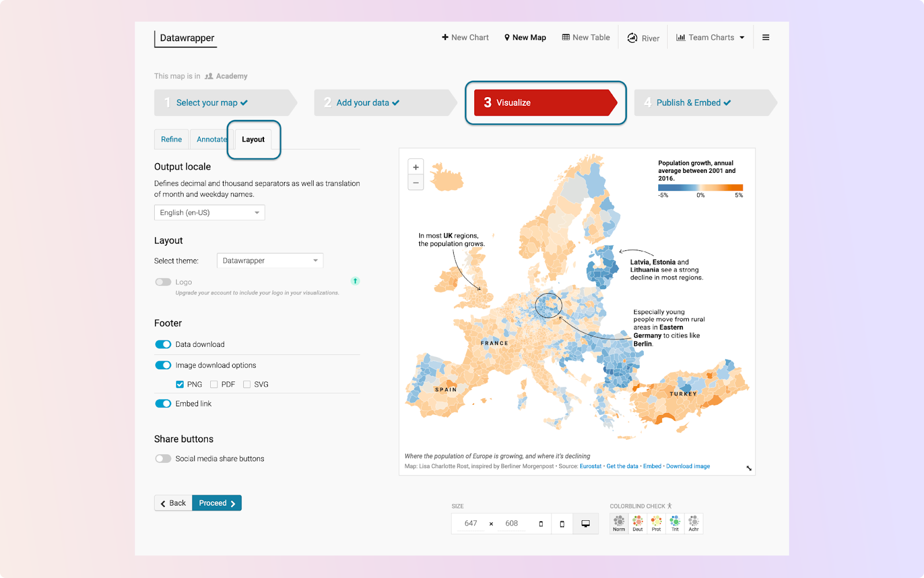Viewport: 924px width, 578px height.
Task: Expand the Team Charts dropdown
Action: [x=710, y=37]
